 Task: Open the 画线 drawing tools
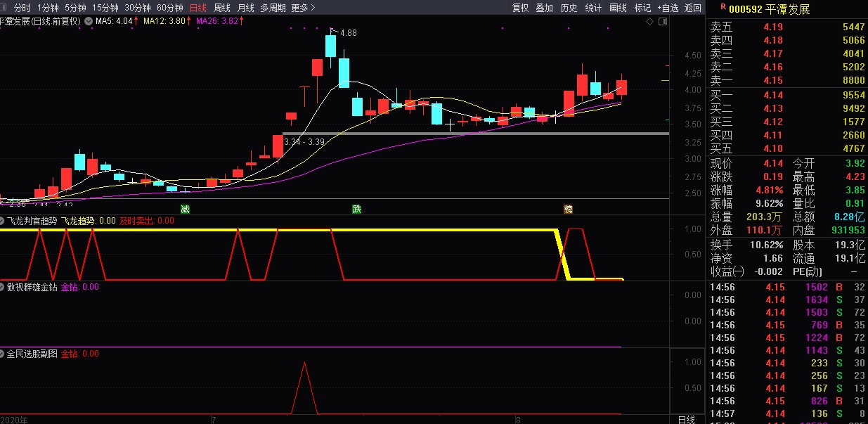pyautogui.click(x=618, y=8)
